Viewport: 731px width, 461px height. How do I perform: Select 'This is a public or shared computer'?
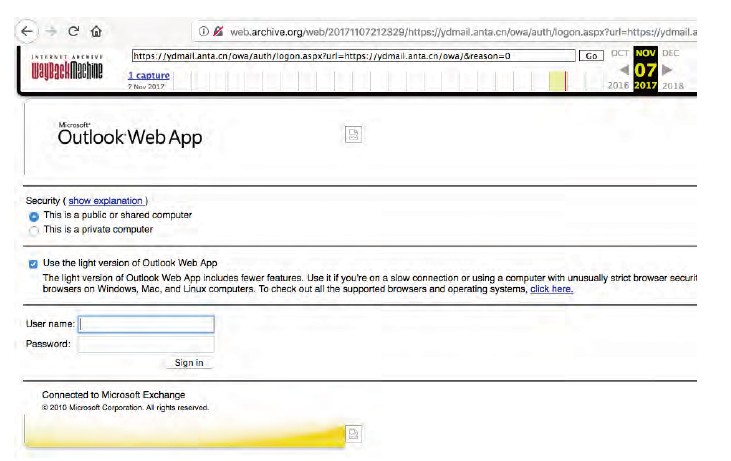click(x=34, y=216)
